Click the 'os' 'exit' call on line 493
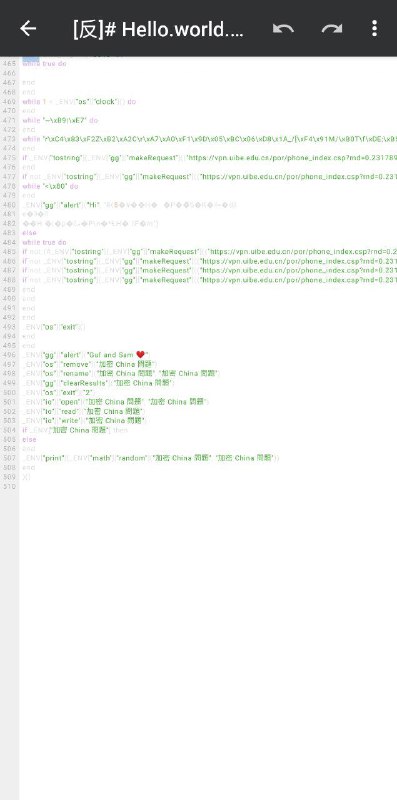The height and width of the screenshot is (800, 397). [x=54, y=327]
